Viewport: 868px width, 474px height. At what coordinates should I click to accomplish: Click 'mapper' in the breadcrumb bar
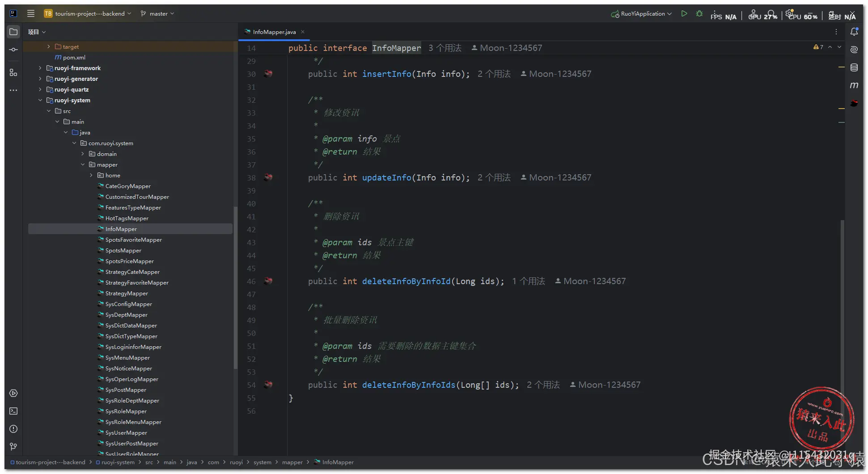[292, 462]
